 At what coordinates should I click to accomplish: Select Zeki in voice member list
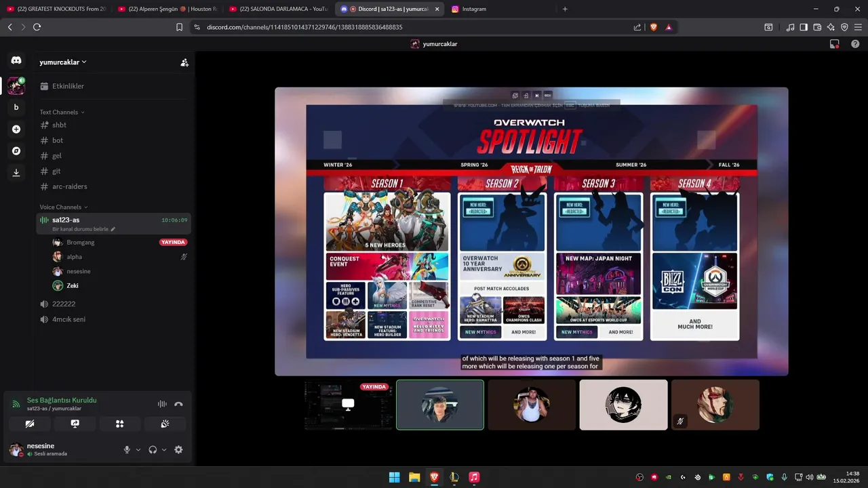119,285
